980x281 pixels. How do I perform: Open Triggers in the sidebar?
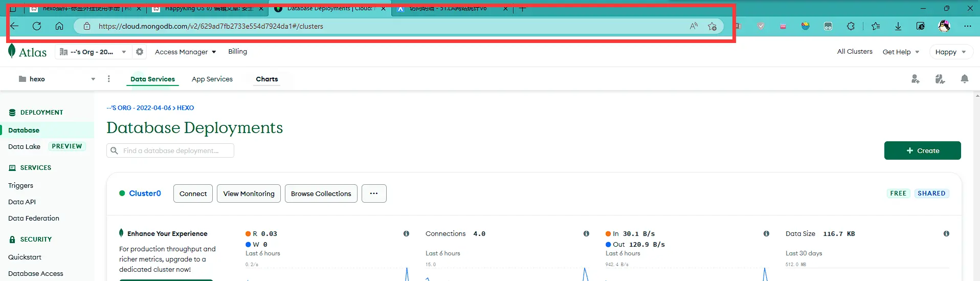pyautogui.click(x=20, y=185)
